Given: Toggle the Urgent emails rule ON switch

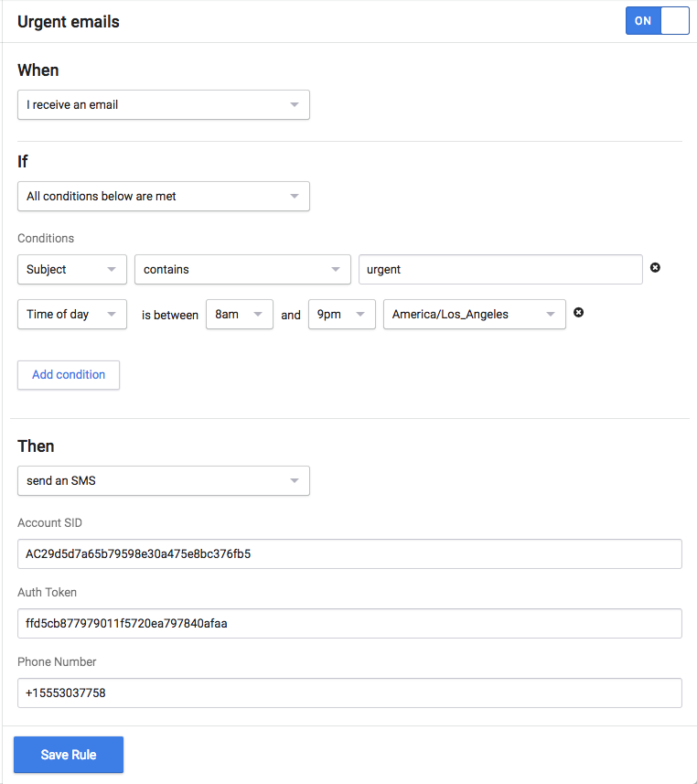Looking at the screenshot, I should pos(658,20).
